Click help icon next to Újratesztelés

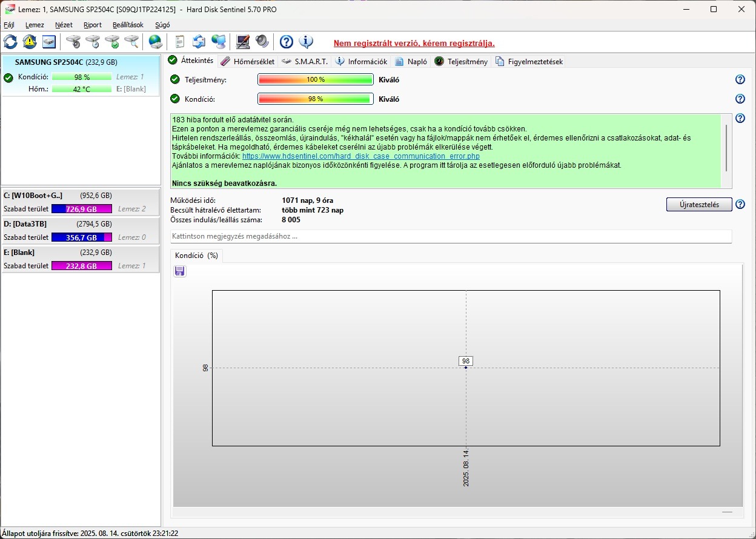pyautogui.click(x=740, y=205)
